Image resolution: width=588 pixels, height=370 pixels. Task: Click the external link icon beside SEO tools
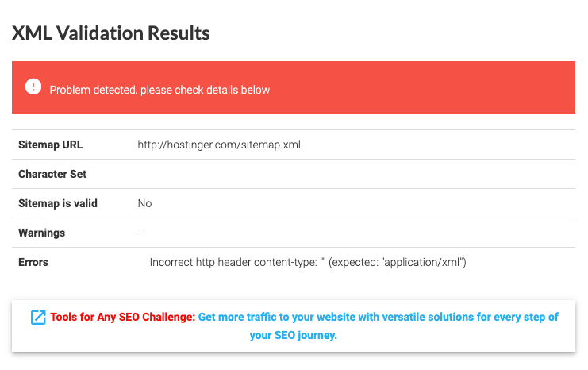[x=38, y=318]
